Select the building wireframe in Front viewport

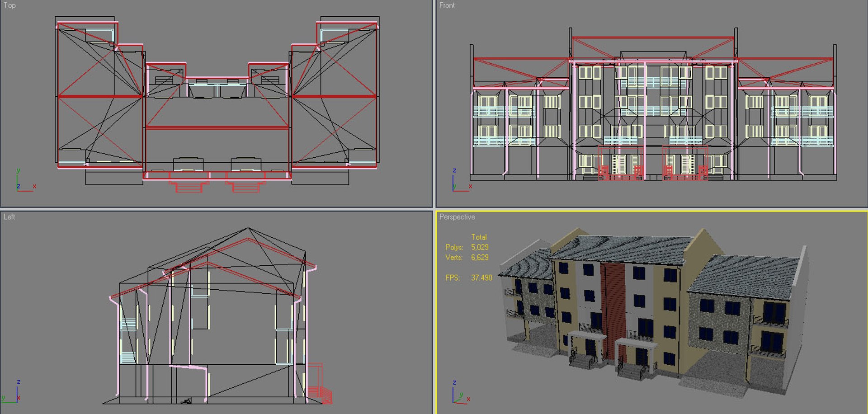pyautogui.click(x=653, y=105)
